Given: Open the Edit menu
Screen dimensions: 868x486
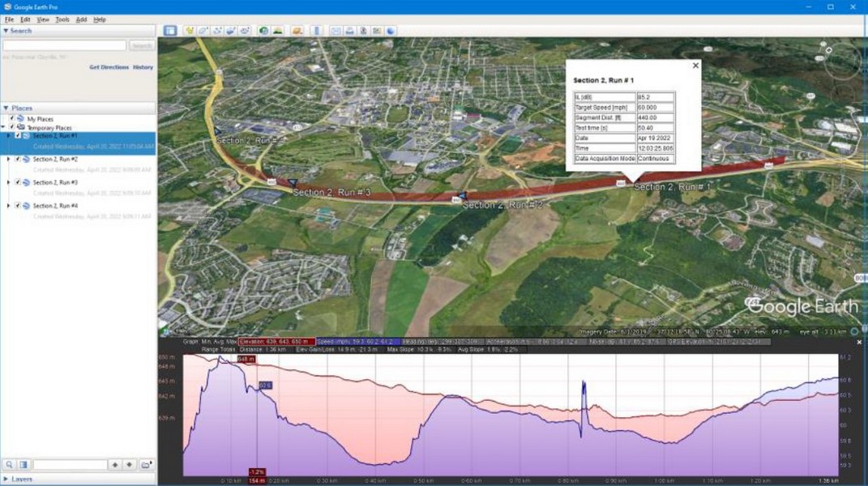Looking at the screenshot, I should pos(25,19).
